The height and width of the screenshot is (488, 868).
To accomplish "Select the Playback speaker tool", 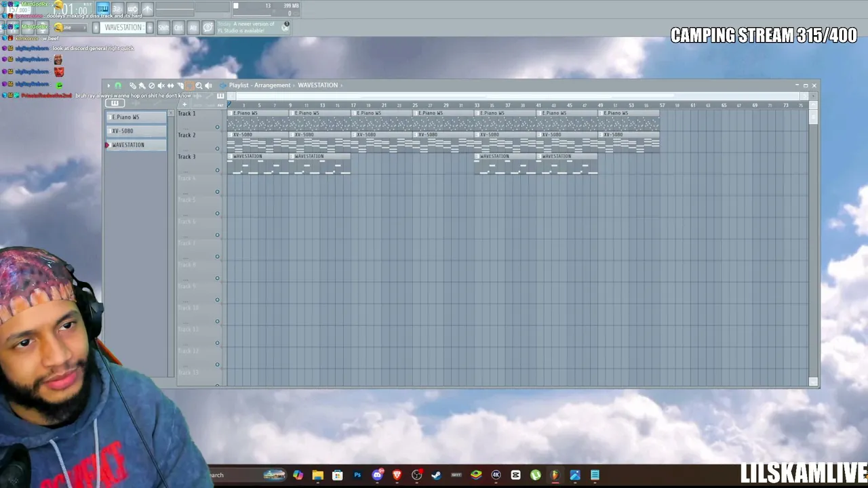I will tap(208, 85).
